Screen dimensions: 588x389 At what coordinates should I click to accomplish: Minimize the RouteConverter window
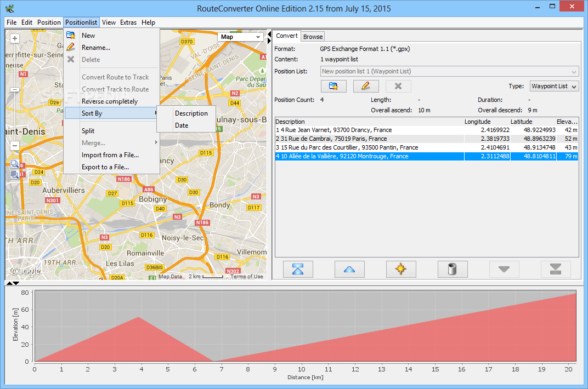pyautogui.click(x=538, y=7)
